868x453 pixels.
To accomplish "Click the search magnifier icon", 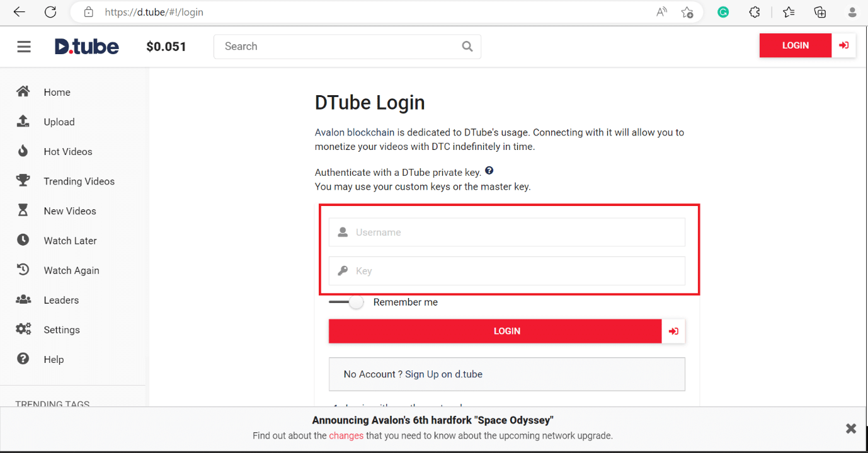I will pos(467,46).
